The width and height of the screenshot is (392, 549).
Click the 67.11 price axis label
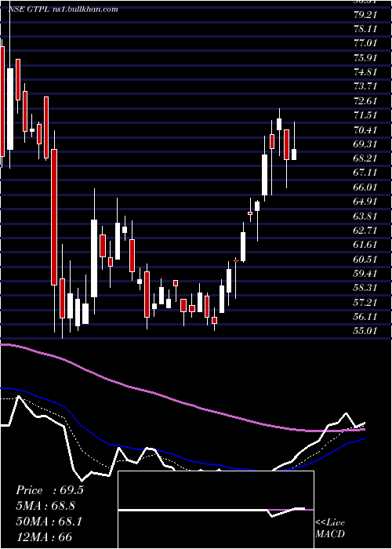tap(365, 173)
